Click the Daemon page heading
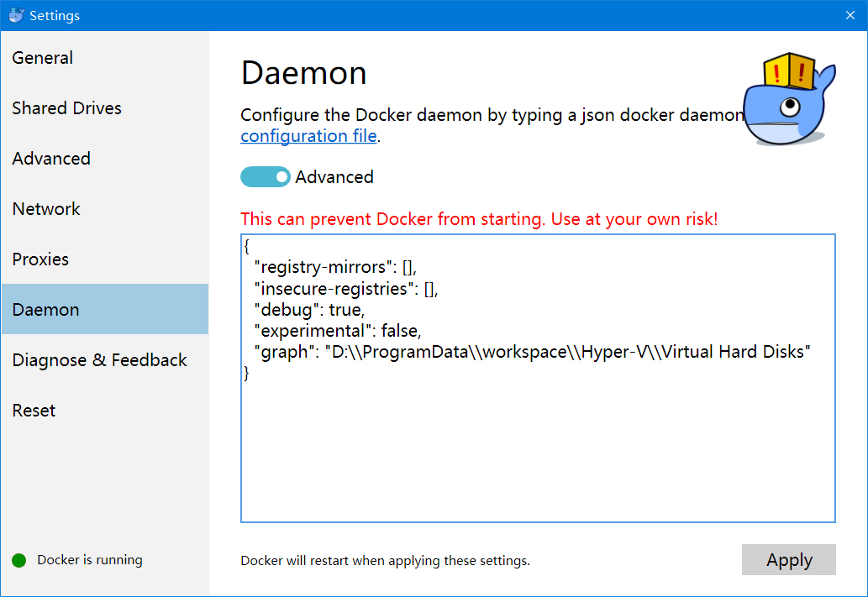The width and height of the screenshot is (868, 597). (303, 73)
